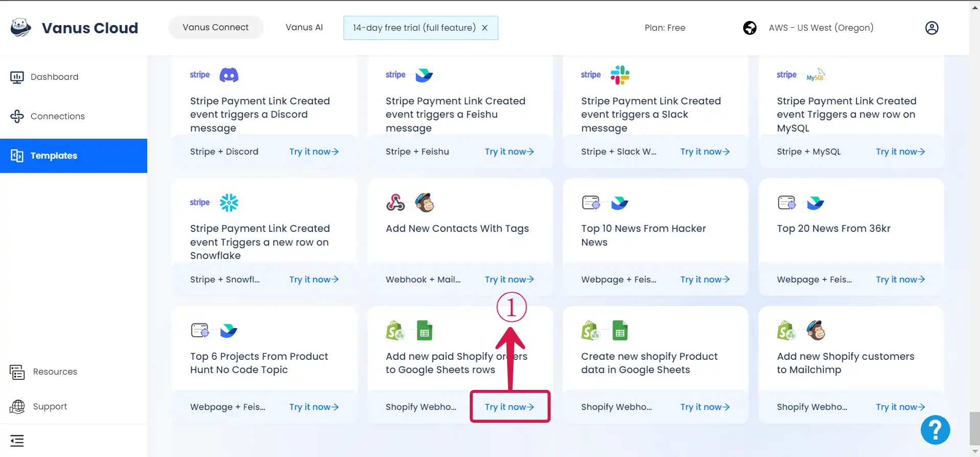980x457 pixels.
Task: Click Try it now for paid Shopify orders
Action: pyautogui.click(x=509, y=407)
